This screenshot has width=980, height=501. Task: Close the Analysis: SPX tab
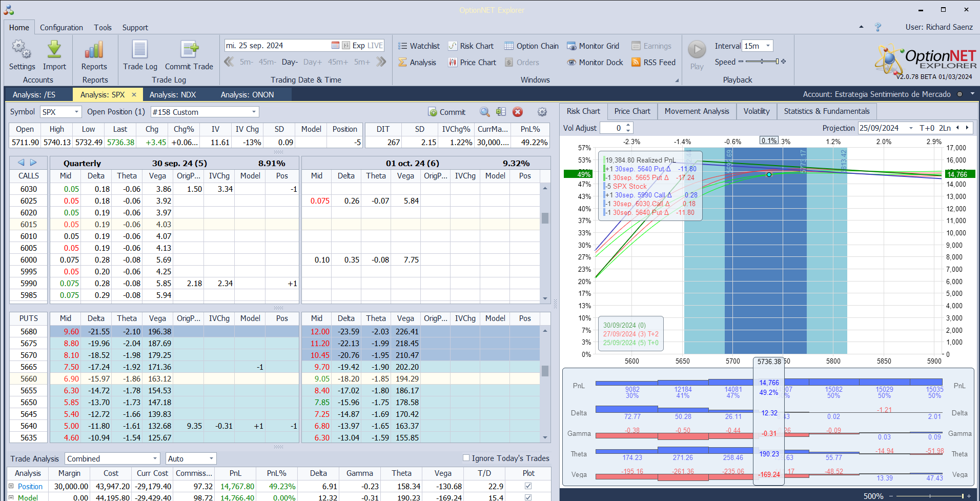pyautogui.click(x=134, y=94)
